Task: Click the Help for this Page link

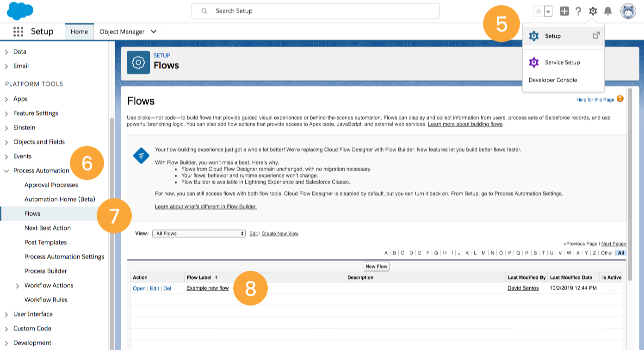Action: click(x=595, y=100)
